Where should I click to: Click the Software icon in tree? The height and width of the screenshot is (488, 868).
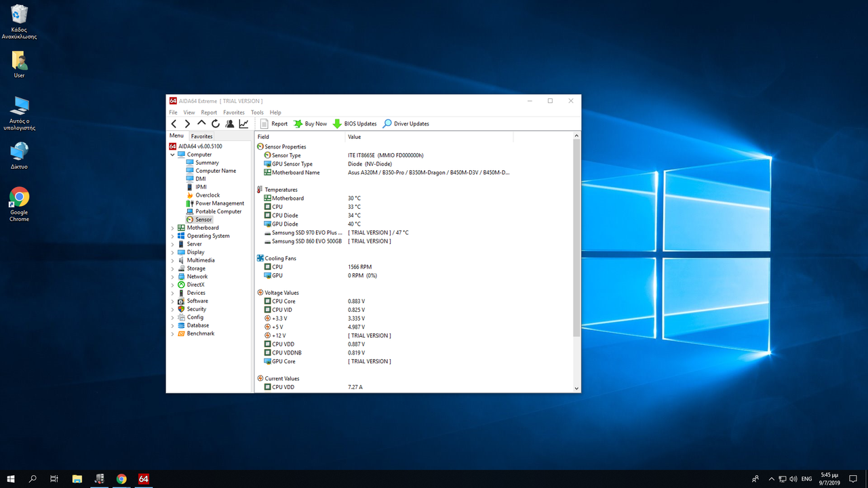pos(181,301)
